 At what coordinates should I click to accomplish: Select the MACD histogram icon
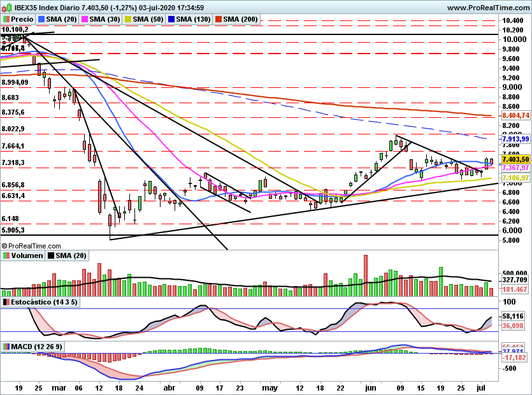tap(7, 345)
